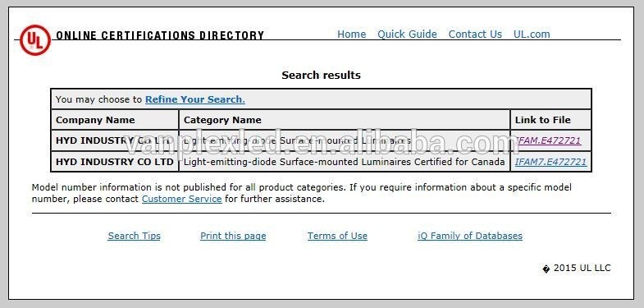
Task: Select the Company Name column header
Action: coord(115,120)
